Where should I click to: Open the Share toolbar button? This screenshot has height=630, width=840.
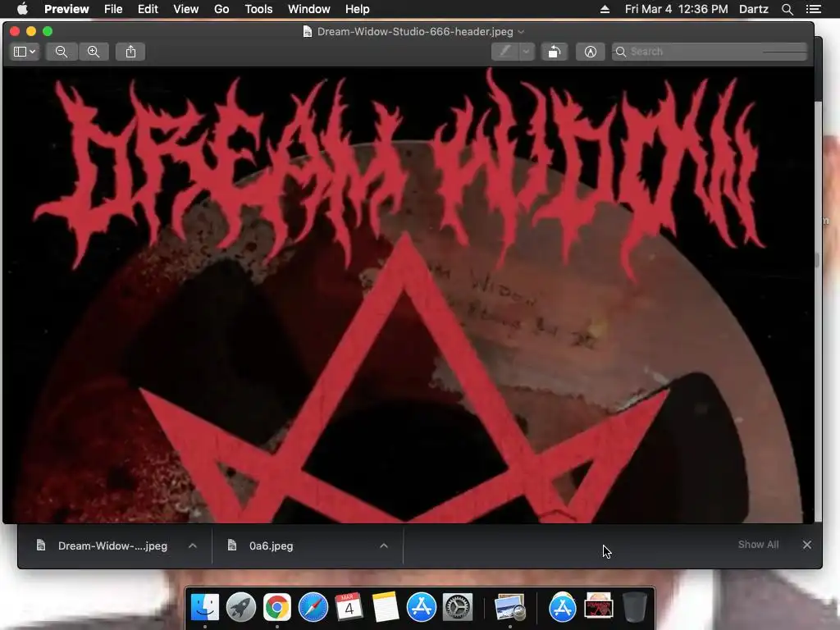[x=130, y=52]
